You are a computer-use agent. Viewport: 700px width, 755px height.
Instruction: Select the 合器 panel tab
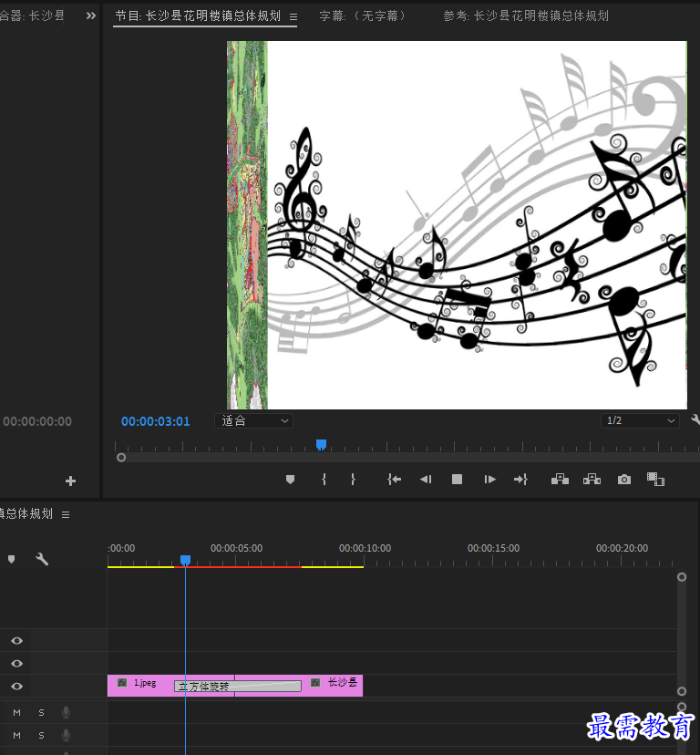pos(32,16)
